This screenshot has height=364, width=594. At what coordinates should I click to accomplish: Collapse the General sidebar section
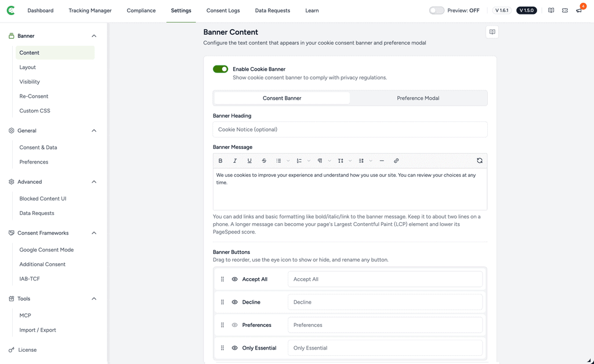click(x=94, y=130)
